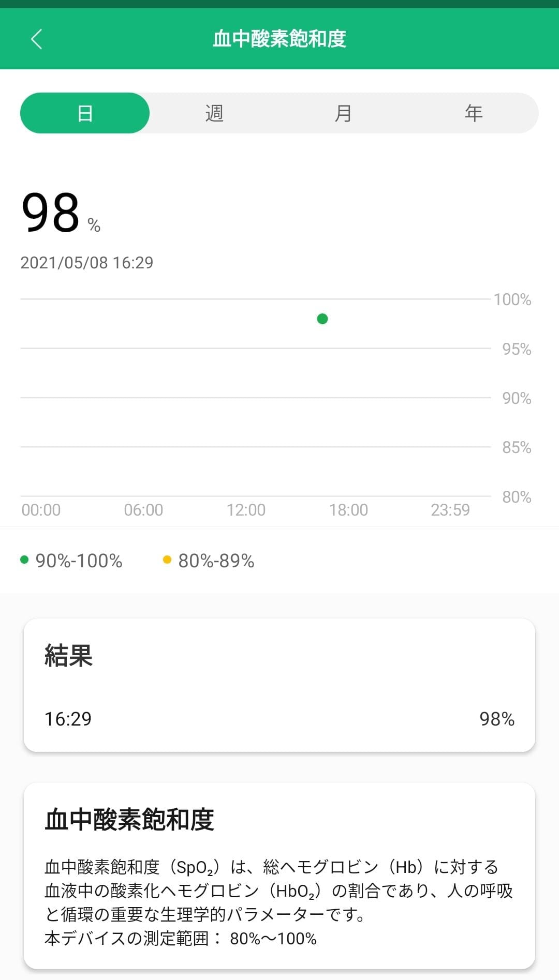Tap the 100% label on chart axis
The height and width of the screenshot is (980, 559).
[x=512, y=299]
